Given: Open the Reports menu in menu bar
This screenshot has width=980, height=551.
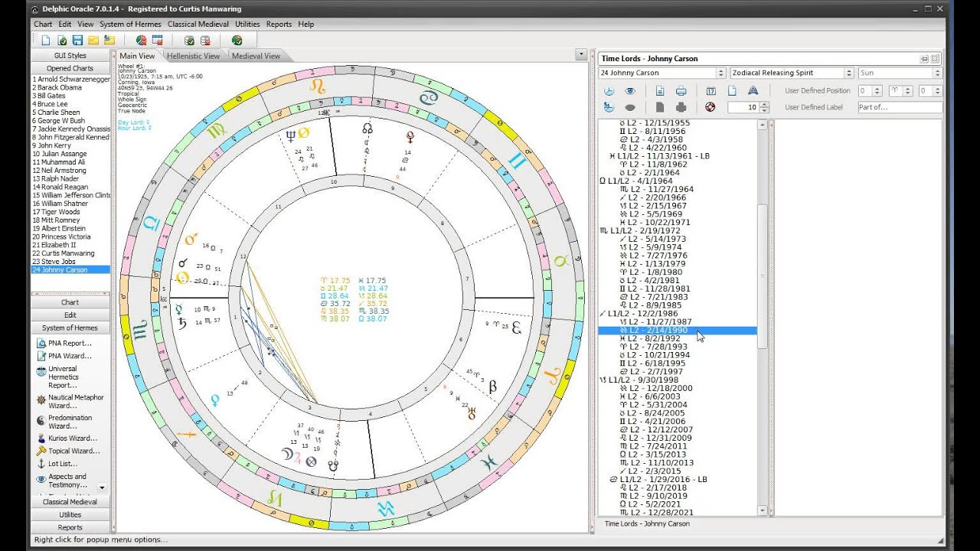Looking at the screenshot, I should tap(279, 24).
